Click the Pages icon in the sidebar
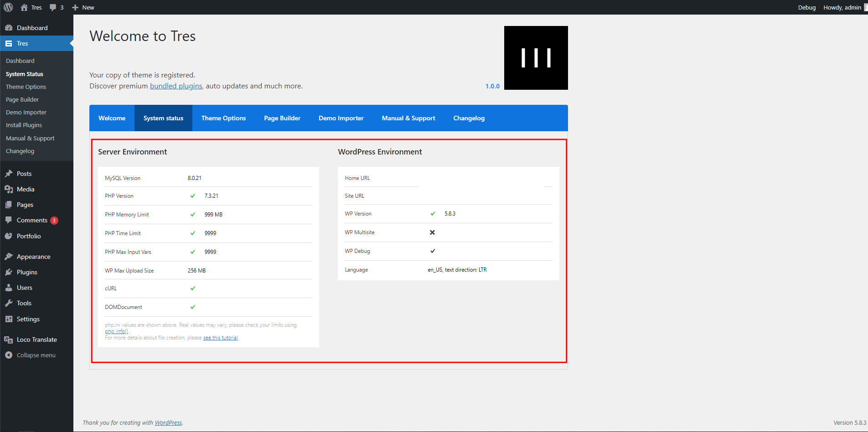This screenshot has width=868, height=432. (x=9, y=205)
